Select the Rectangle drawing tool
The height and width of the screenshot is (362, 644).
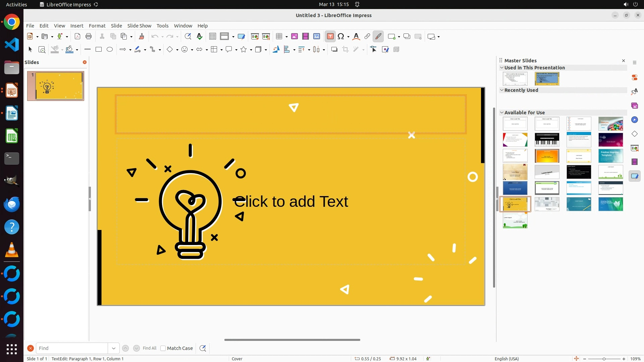pyautogui.click(x=99, y=50)
